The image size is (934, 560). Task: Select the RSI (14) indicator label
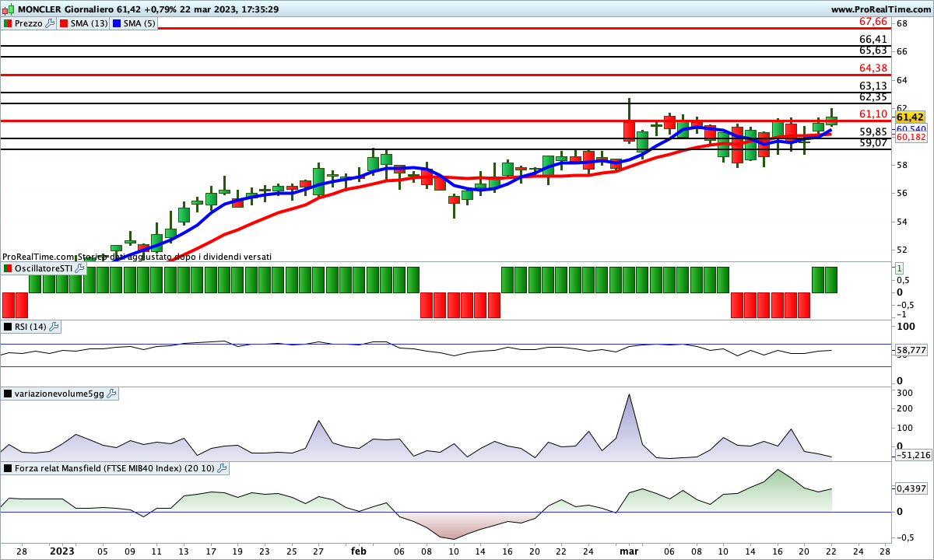[x=31, y=327]
